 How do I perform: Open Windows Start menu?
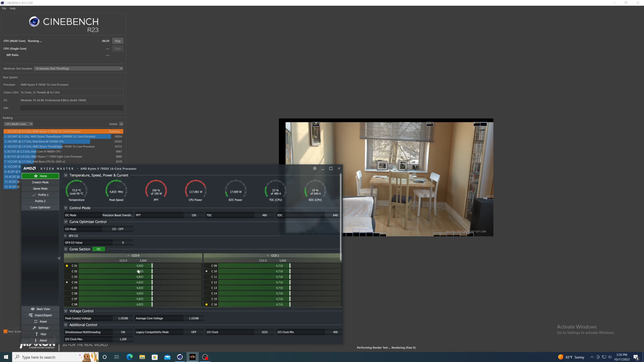[x=6, y=357]
